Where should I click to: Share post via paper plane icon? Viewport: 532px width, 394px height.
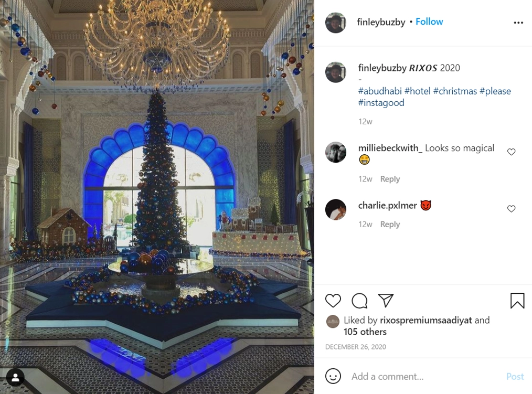(386, 300)
